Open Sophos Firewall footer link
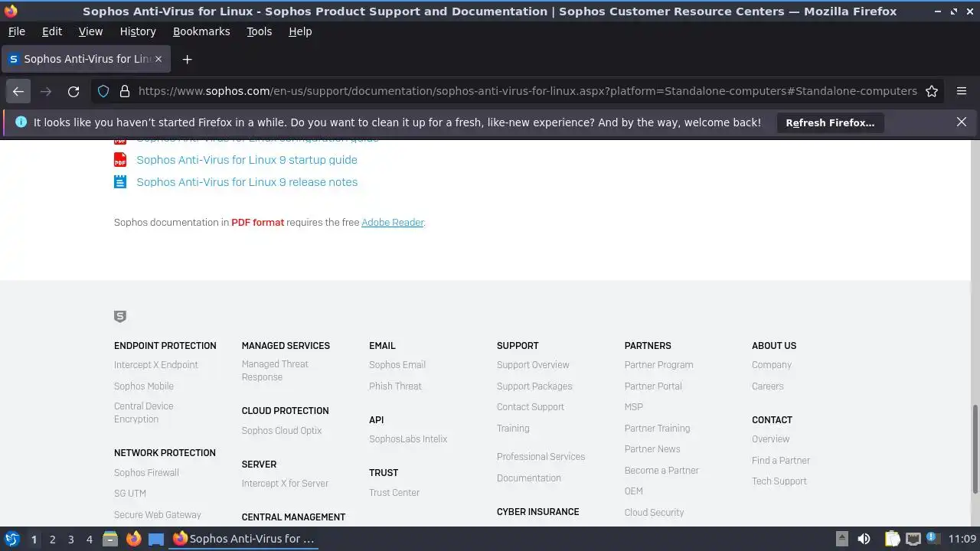The height and width of the screenshot is (551, 980). pos(146,473)
